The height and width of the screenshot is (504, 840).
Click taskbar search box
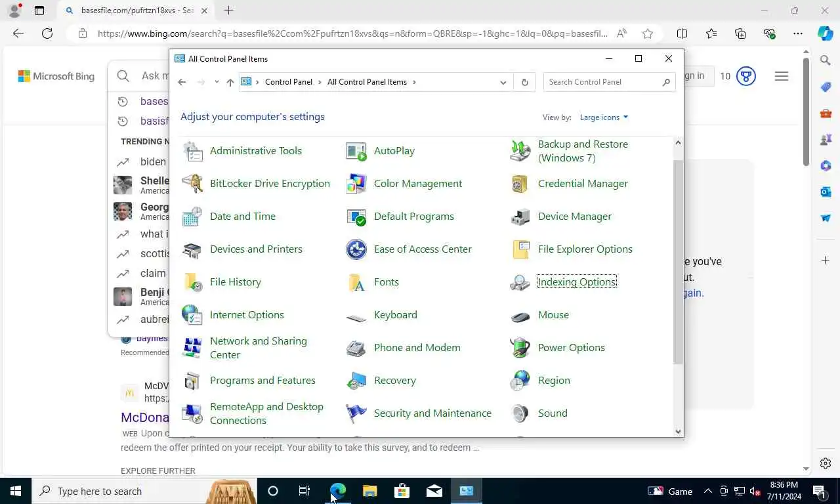pos(144,491)
